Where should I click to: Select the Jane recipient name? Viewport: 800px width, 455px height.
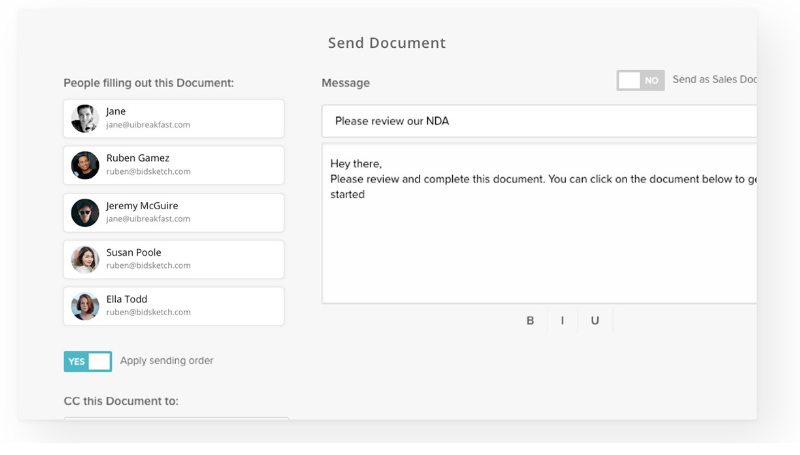coord(116,111)
